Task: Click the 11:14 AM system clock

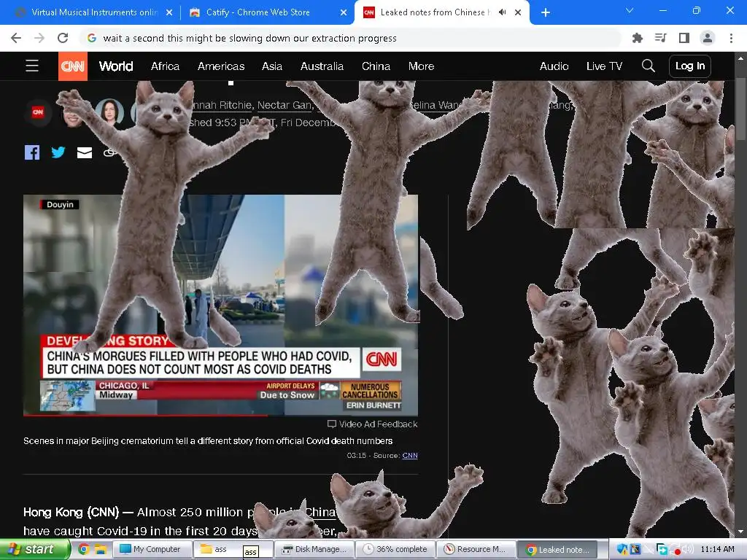Action: point(718,549)
